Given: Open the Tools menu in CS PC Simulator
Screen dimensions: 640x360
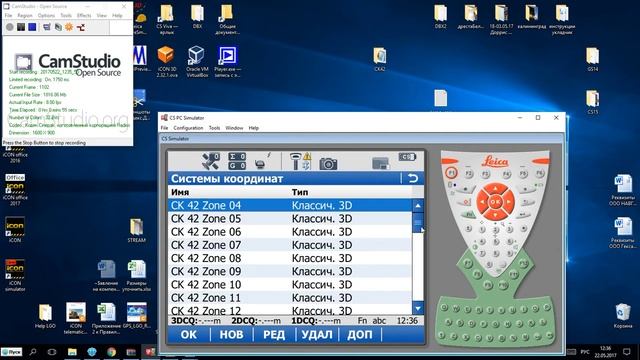Looking at the screenshot, I should [x=214, y=128].
